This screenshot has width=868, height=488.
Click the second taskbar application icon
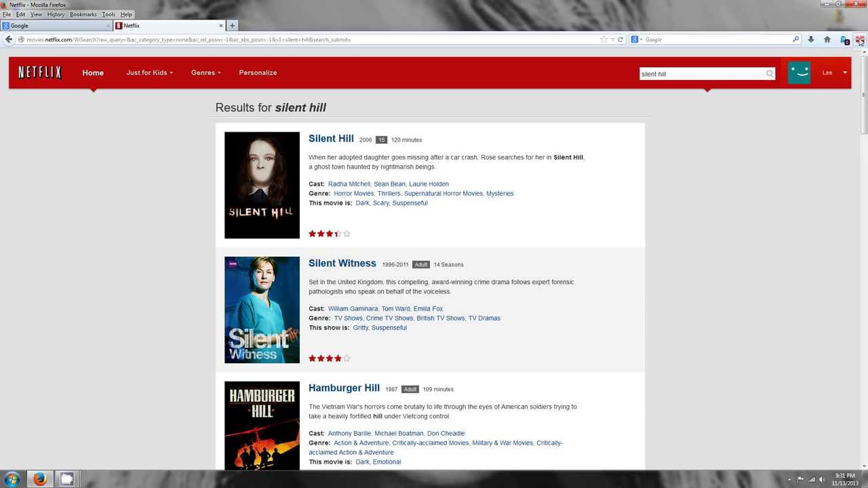pos(66,479)
